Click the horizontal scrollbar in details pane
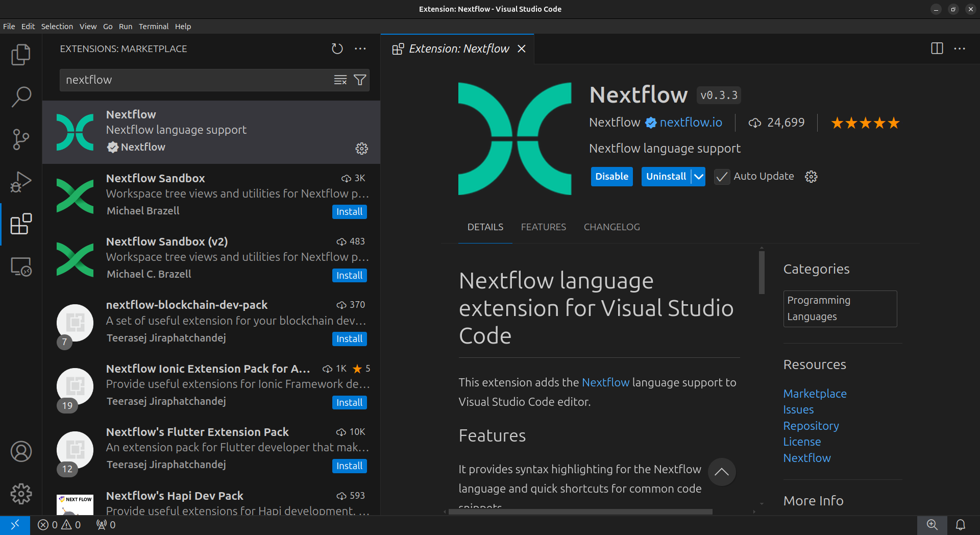The image size is (980, 535). click(x=580, y=512)
